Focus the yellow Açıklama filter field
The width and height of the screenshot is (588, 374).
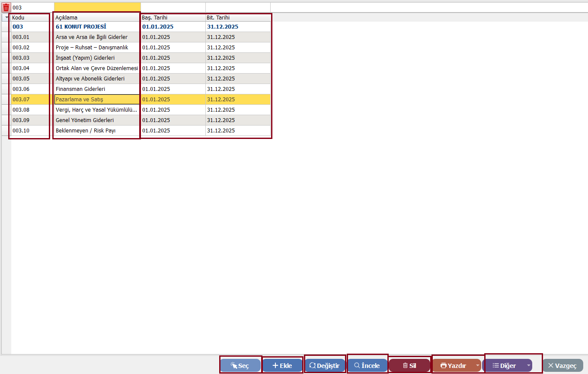coord(97,7)
